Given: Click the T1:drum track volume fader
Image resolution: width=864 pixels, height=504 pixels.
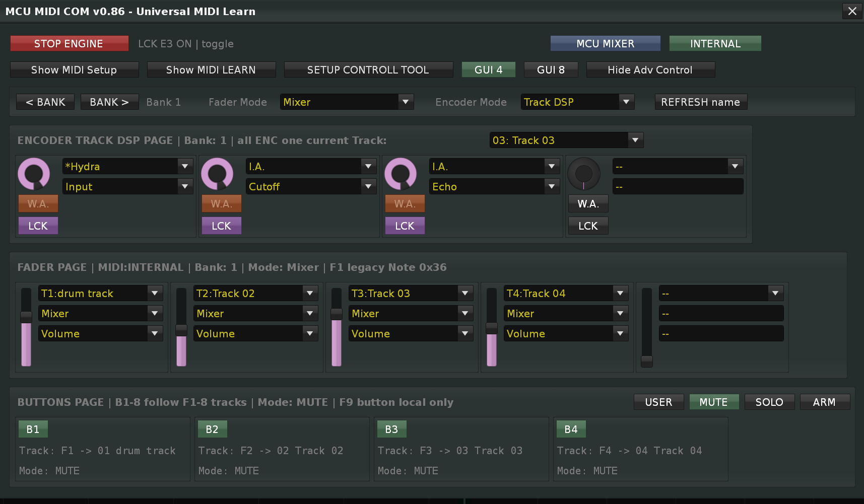Looking at the screenshot, I should (x=26, y=327).
